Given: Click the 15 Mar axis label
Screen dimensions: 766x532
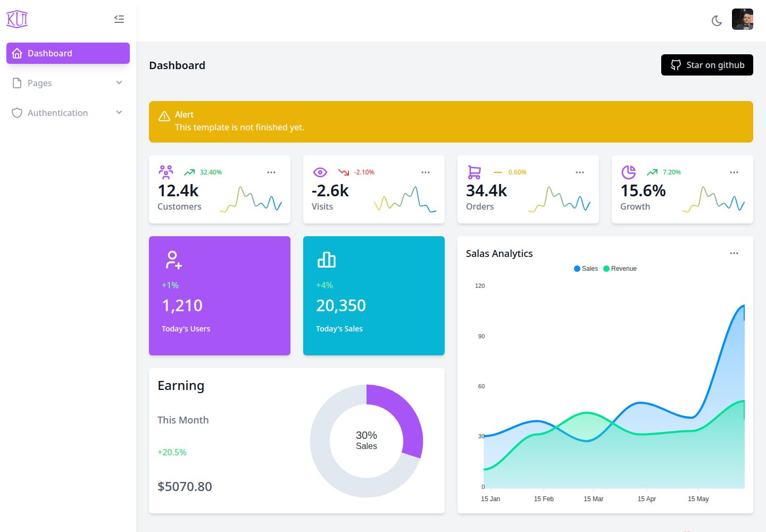Looking at the screenshot, I should coord(594,499).
